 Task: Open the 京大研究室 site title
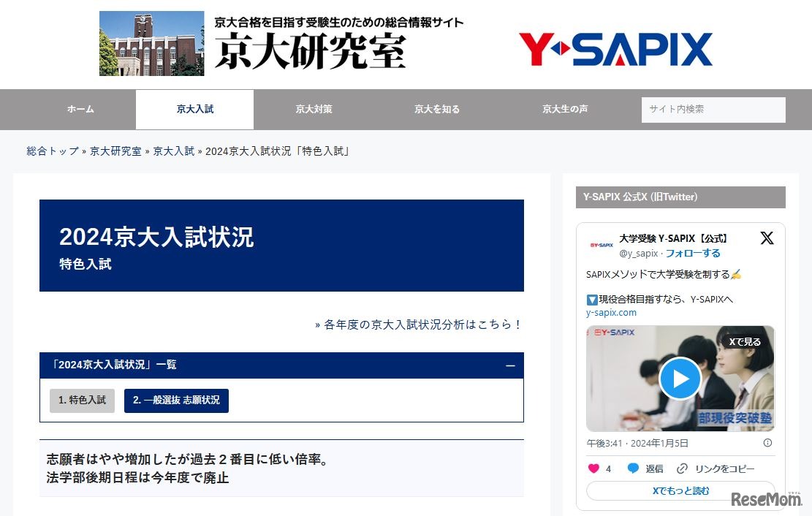(310, 51)
